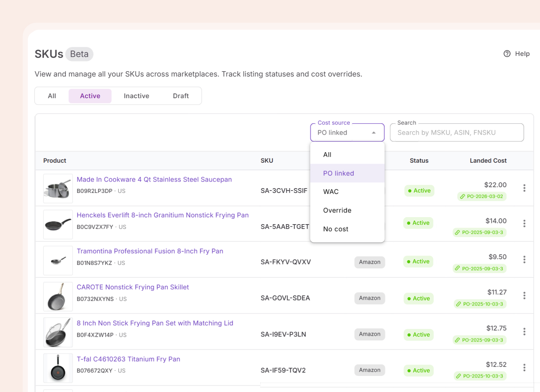
Task: Choose Override in the Cost source dropdown
Action: click(337, 210)
